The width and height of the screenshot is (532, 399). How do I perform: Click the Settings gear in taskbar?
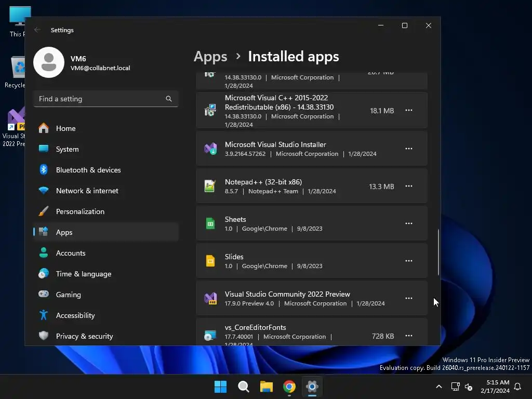[312, 387]
